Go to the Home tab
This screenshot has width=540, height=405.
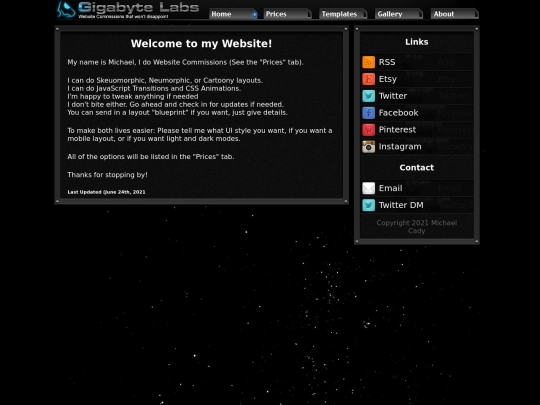[233, 14]
